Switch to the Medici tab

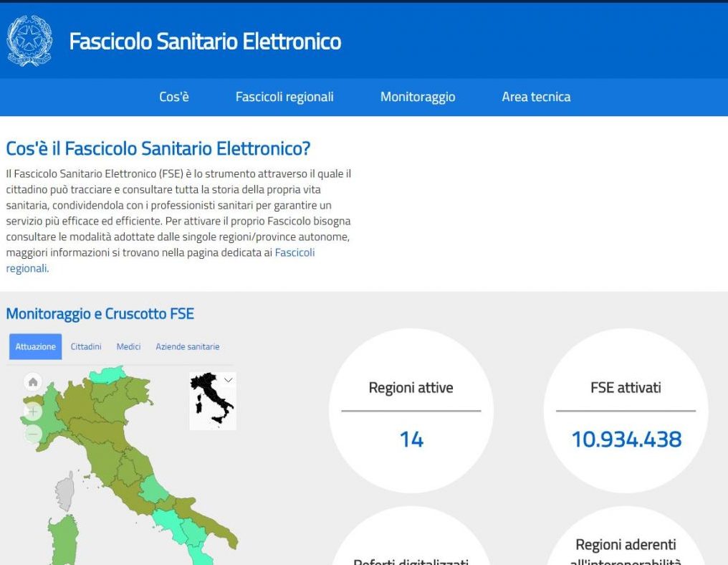pos(128,346)
